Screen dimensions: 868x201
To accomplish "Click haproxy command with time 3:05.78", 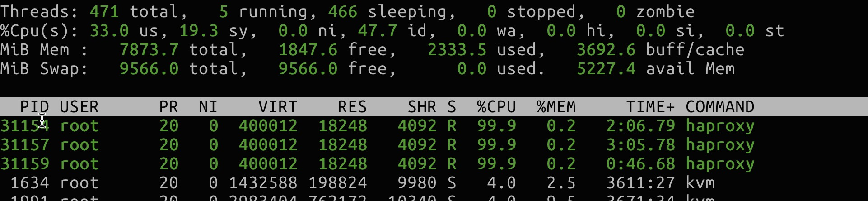I will (720, 145).
